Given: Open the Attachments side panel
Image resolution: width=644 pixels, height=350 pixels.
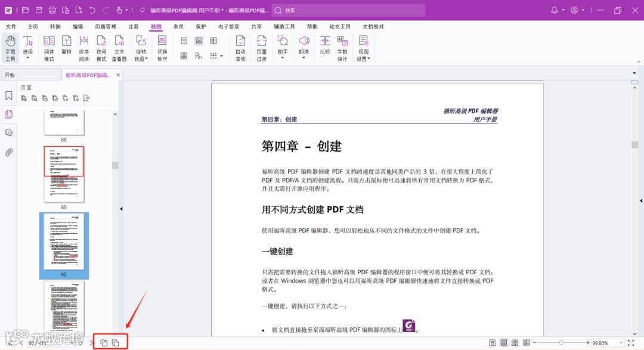Looking at the screenshot, I should (8, 153).
